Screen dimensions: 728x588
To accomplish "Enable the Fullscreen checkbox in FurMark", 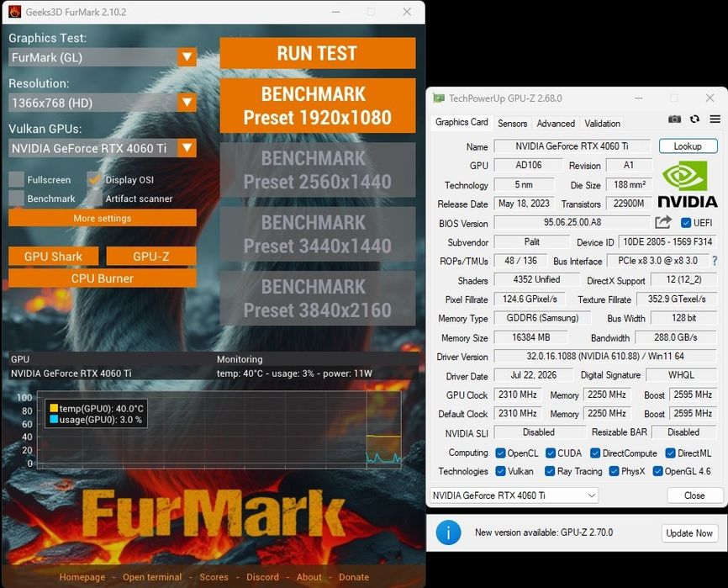I will click(x=17, y=180).
